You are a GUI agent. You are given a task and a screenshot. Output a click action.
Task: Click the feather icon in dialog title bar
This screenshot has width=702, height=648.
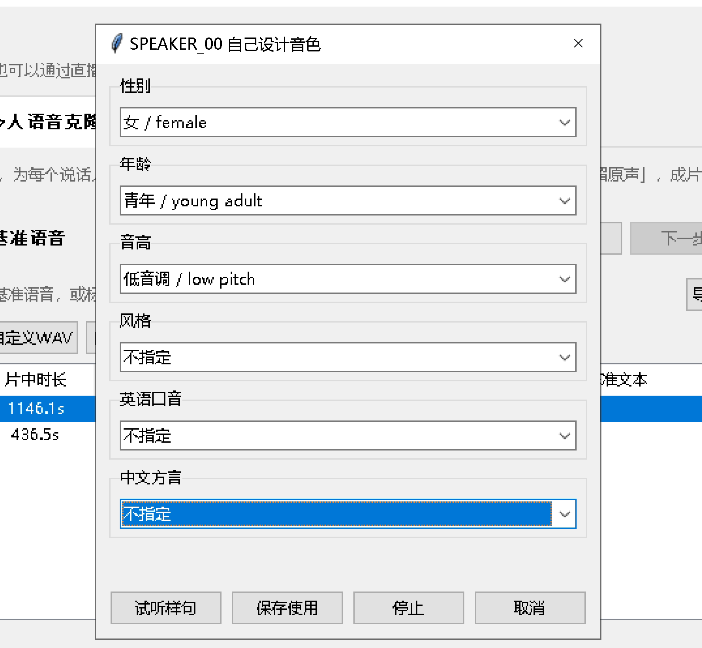117,43
